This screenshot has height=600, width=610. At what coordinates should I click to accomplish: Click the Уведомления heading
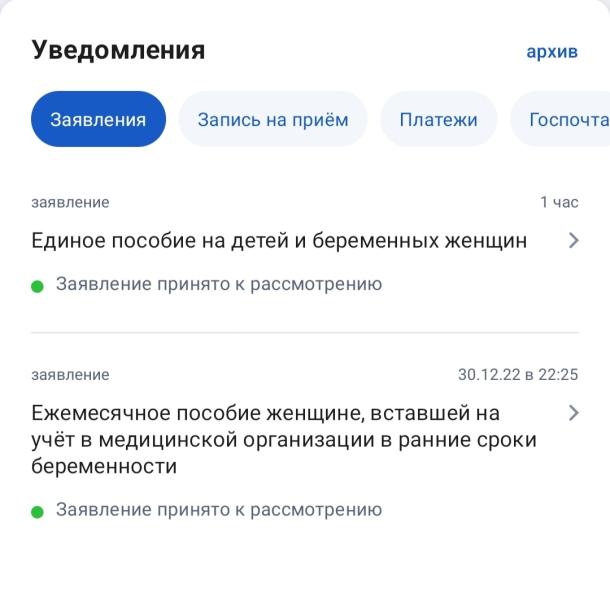[118, 50]
